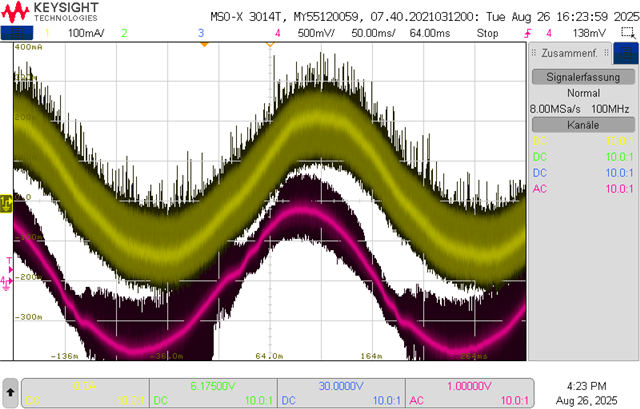This screenshot has width=640, height=409.
Task: Click the 138mV trigger level value
Action: [589, 33]
